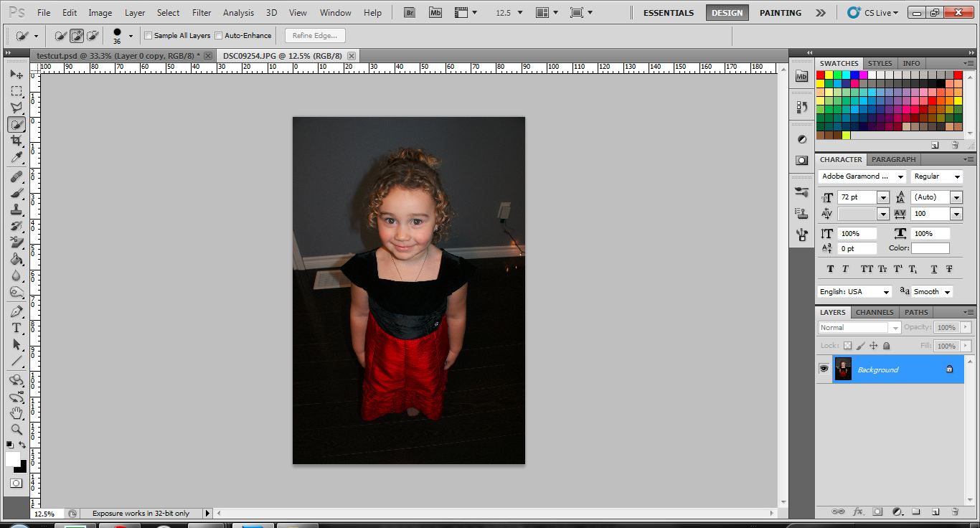Expand the English: USA language dropdown
Screen dimensions: 980x528
(x=886, y=291)
